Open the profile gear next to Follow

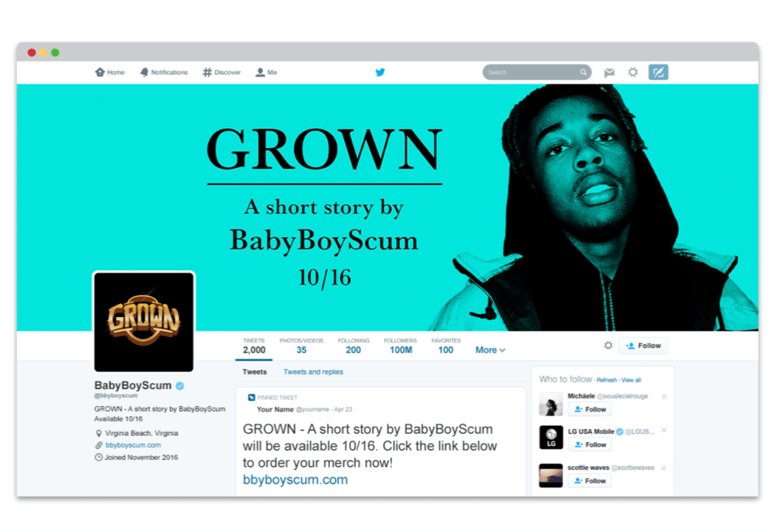(608, 346)
